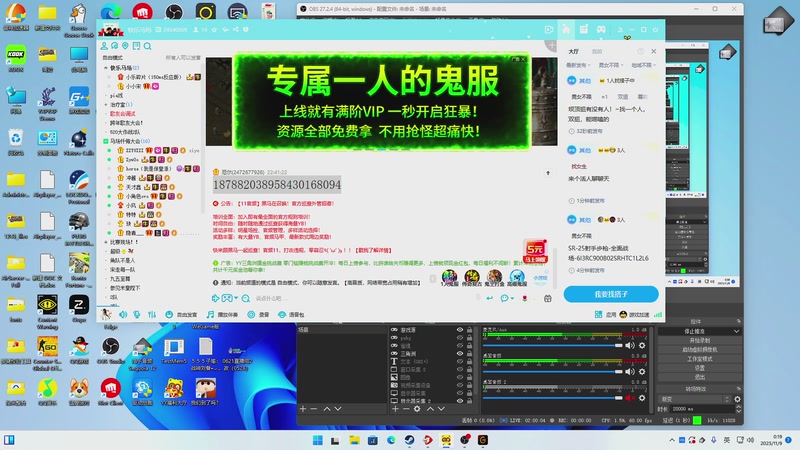Open the 地域不限 filter dropdown
Screen dimensions: 800x450
coord(643,65)
